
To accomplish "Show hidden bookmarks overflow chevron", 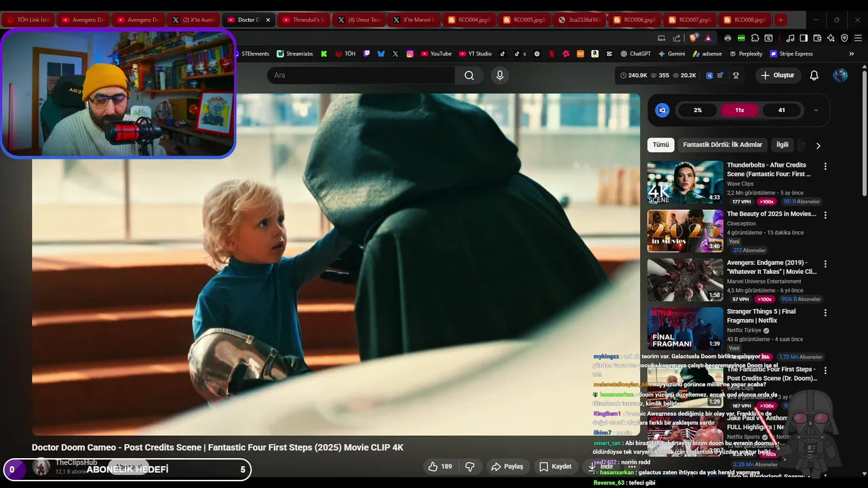I will tap(852, 54).
